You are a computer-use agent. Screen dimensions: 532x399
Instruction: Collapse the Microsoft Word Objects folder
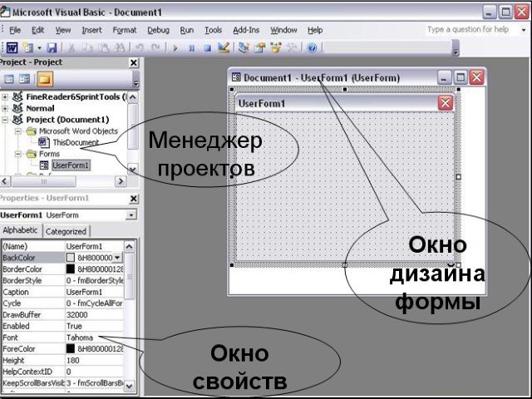click(18, 131)
